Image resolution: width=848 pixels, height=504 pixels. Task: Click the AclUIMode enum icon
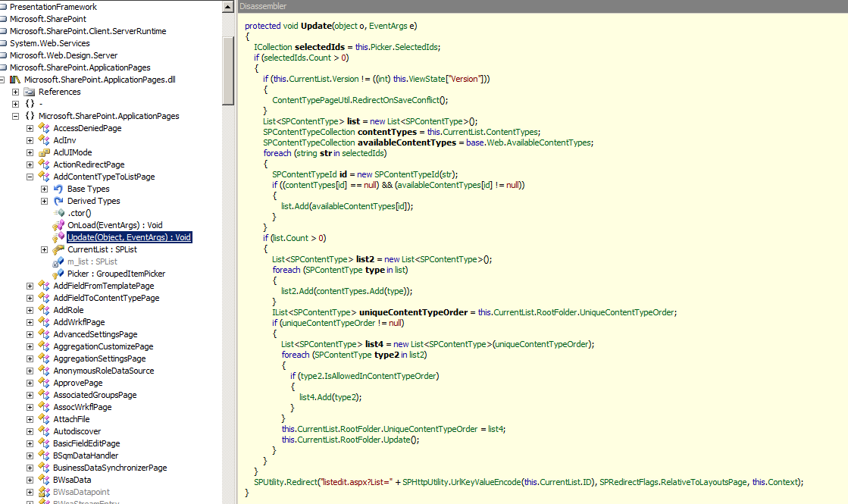coord(44,152)
